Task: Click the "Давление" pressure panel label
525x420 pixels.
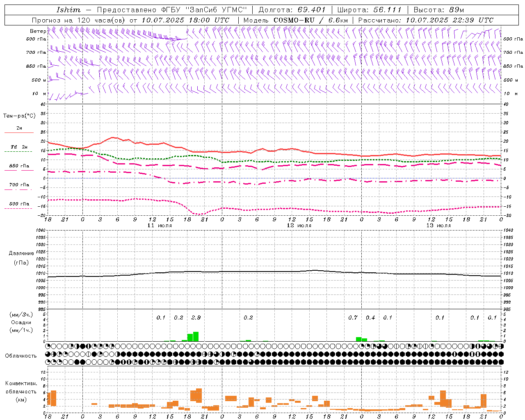Action: click(x=21, y=253)
